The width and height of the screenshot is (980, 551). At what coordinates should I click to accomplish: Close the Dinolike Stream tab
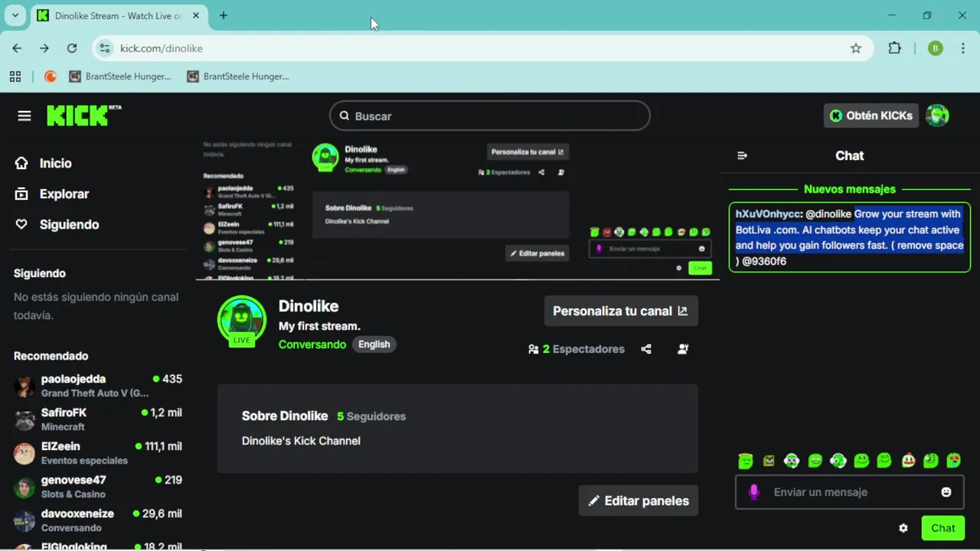(x=197, y=15)
